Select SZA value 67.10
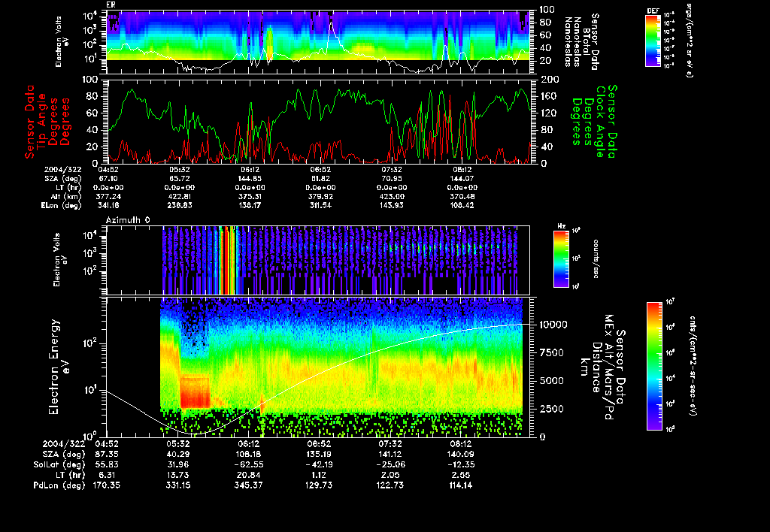The width and height of the screenshot is (770, 532). (x=108, y=179)
